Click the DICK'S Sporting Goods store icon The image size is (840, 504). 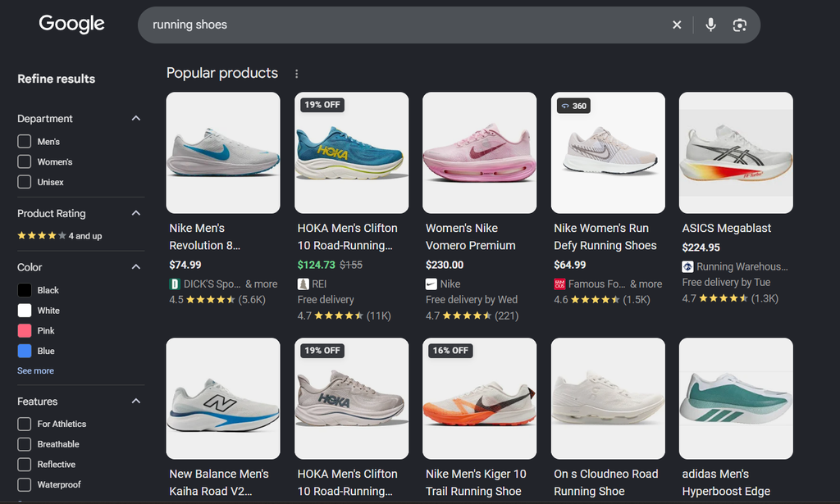(x=174, y=284)
